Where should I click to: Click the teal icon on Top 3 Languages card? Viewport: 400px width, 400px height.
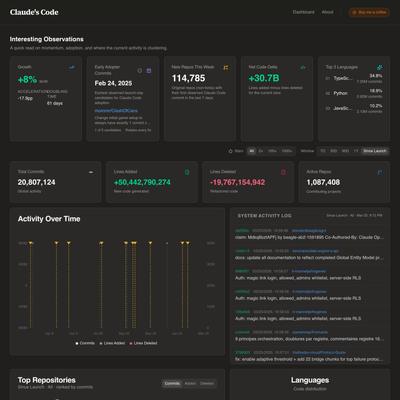tap(380, 68)
